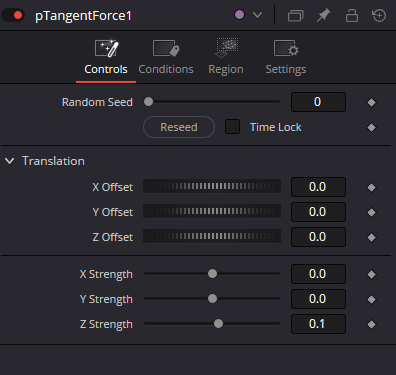This screenshot has width=396, height=375.
Task: Click the X Strength value field
Action: pos(318,274)
